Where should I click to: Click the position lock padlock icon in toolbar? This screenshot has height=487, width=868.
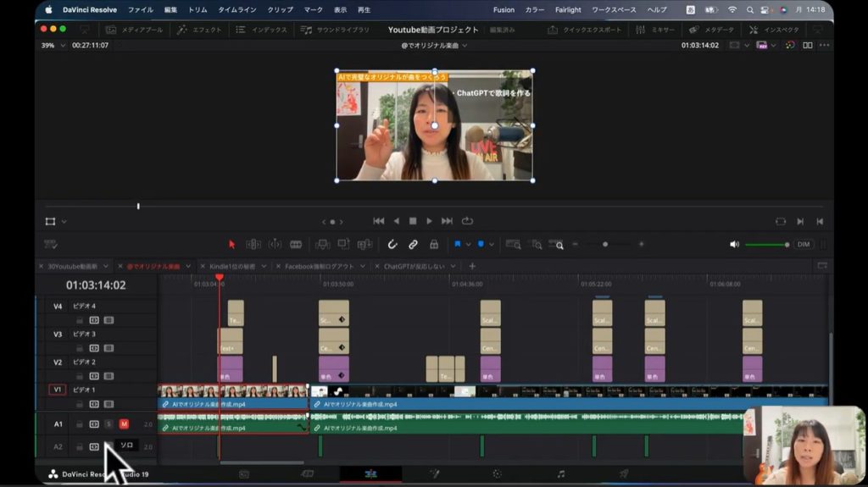(x=434, y=244)
